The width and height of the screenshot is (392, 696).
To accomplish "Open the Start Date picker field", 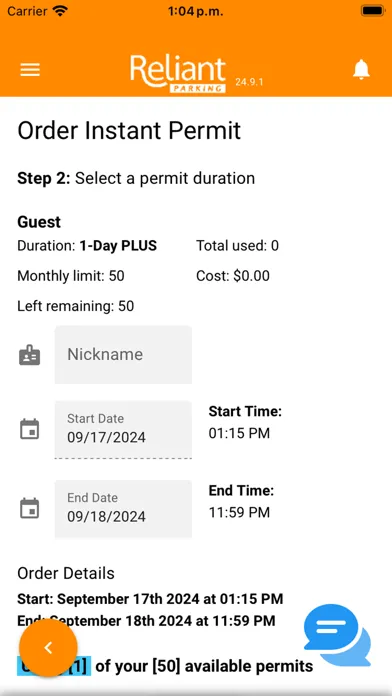I will coord(123,429).
